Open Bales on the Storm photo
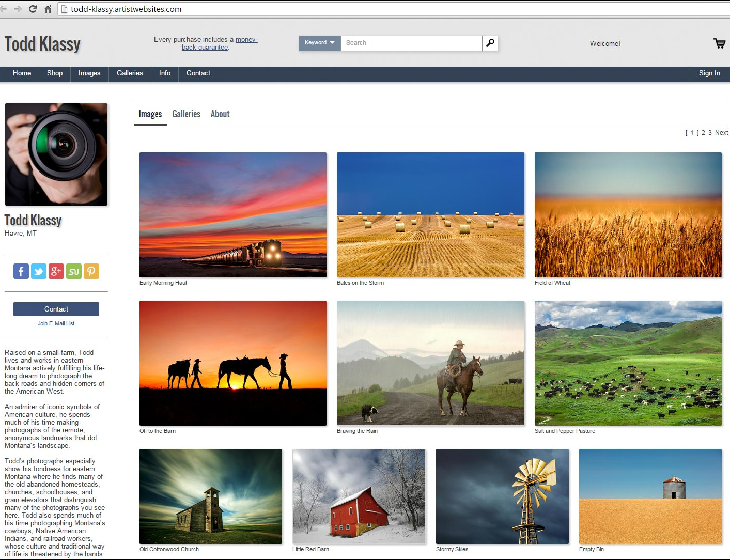Viewport: 730px width, 560px height. coord(430,215)
